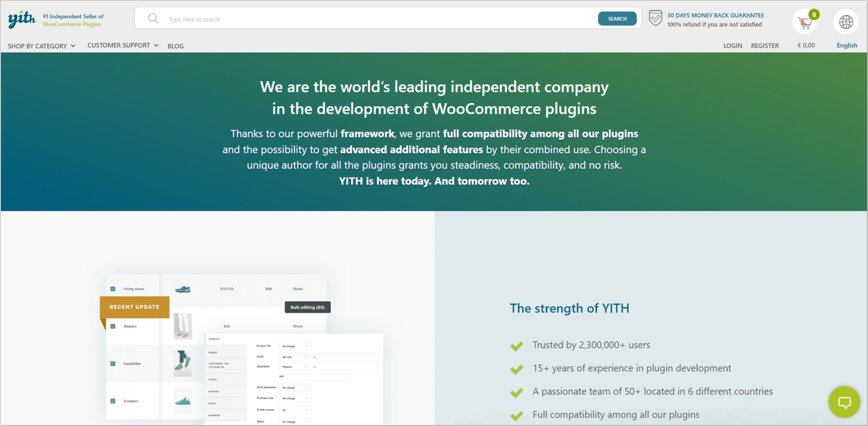The image size is (868, 426).
Task: Open the Enable reviews dropdown
Action: coord(295,410)
